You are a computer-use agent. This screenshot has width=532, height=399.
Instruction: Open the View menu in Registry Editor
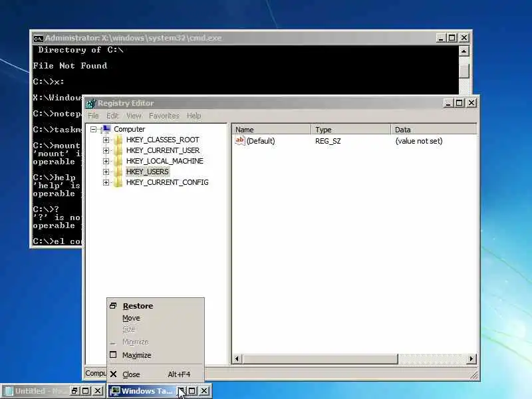click(x=134, y=116)
